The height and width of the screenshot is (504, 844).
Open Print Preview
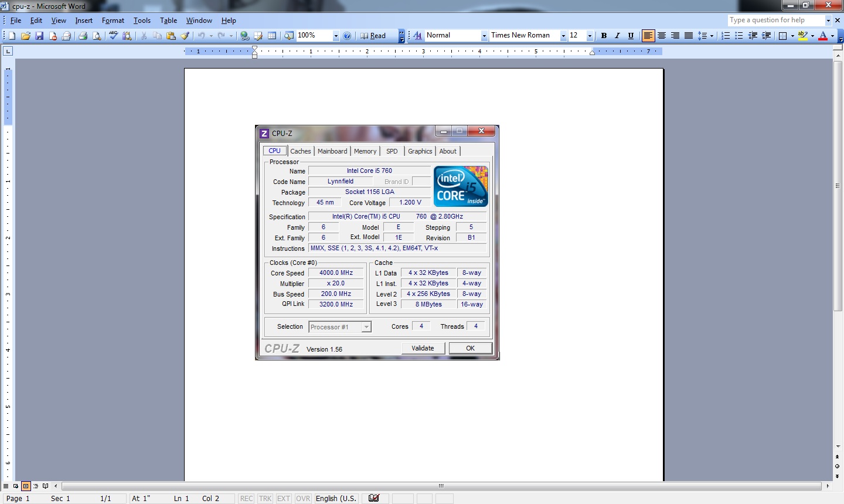point(97,36)
